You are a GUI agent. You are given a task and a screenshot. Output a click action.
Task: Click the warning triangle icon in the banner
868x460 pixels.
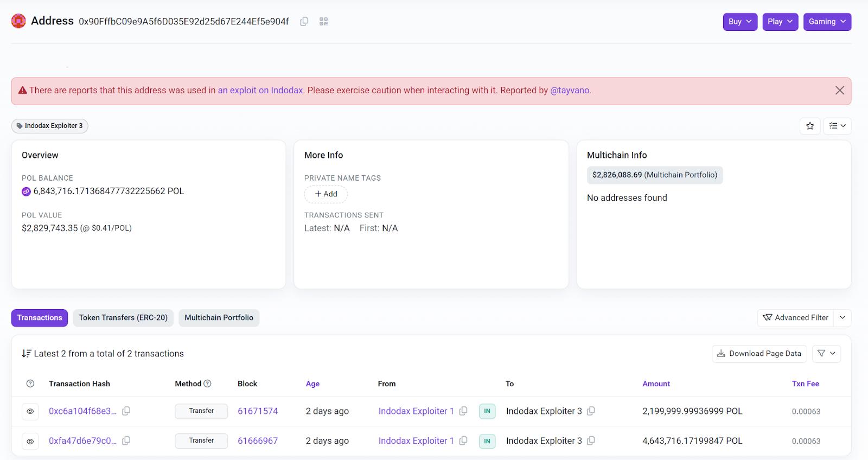point(23,91)
